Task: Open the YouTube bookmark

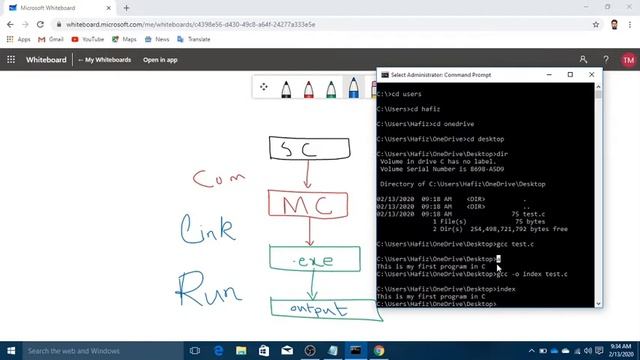Action: [88, 39]
